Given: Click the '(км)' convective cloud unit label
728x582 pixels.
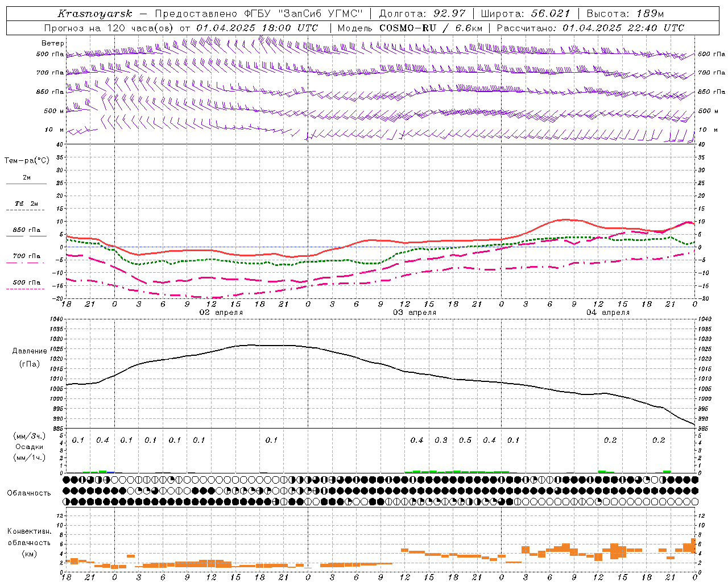Looking at the screenshot, I should (x=30, y=554).
